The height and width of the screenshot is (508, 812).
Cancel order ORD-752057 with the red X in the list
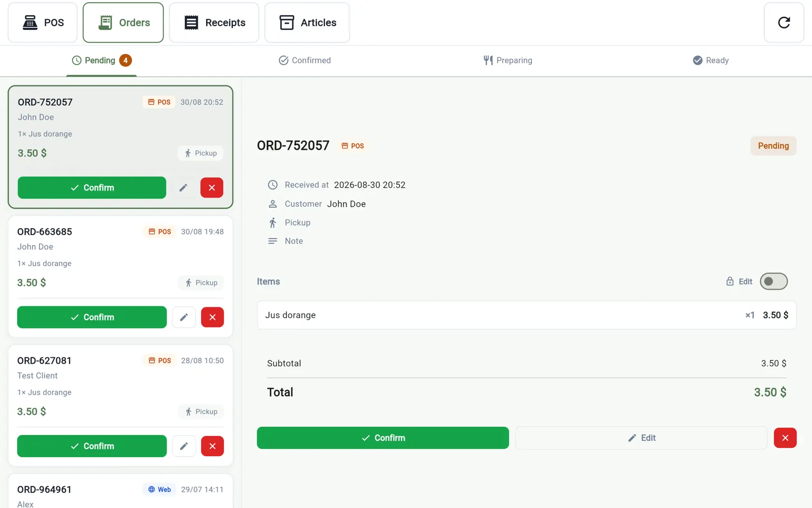(x=212, y=187)
